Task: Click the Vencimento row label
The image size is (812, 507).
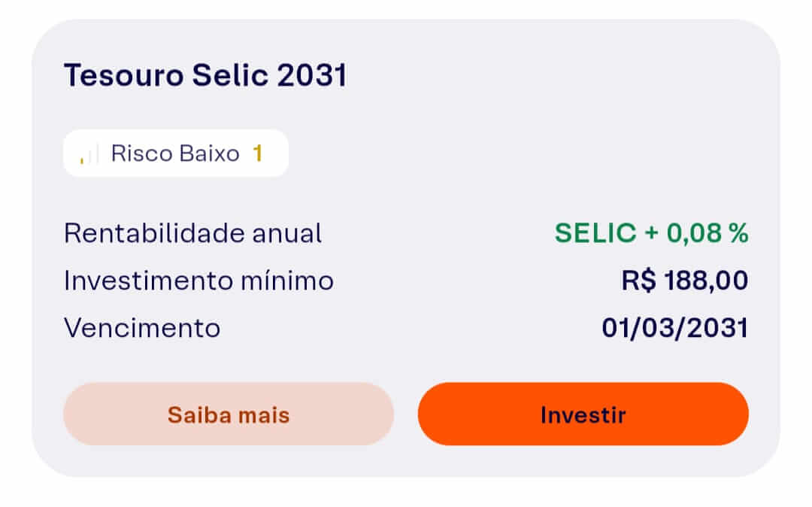Action: [x=141, y=327]
